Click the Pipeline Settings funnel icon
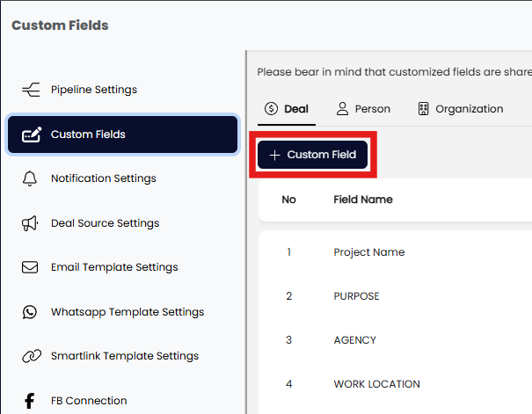This screenshot has height=414, width=532. tap(30, 90)
